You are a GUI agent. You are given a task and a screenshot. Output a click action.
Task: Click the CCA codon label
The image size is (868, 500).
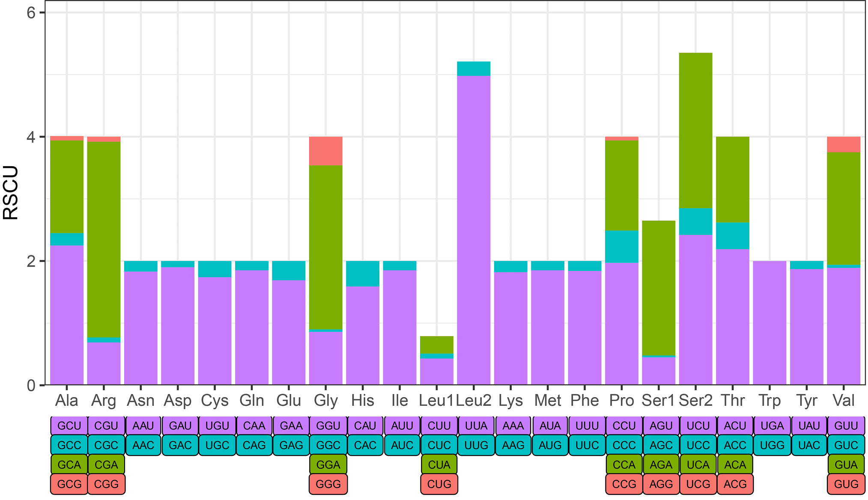(x=624, y=465)
